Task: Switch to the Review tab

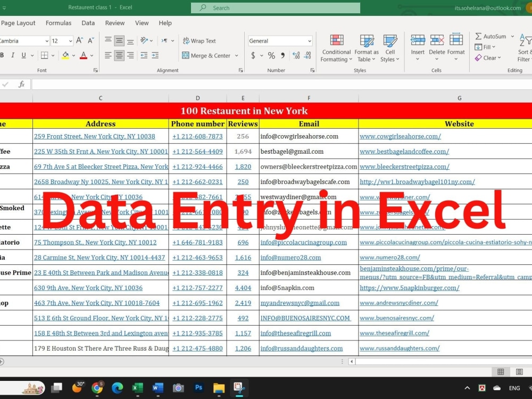Action: click(x=115, y=23)
